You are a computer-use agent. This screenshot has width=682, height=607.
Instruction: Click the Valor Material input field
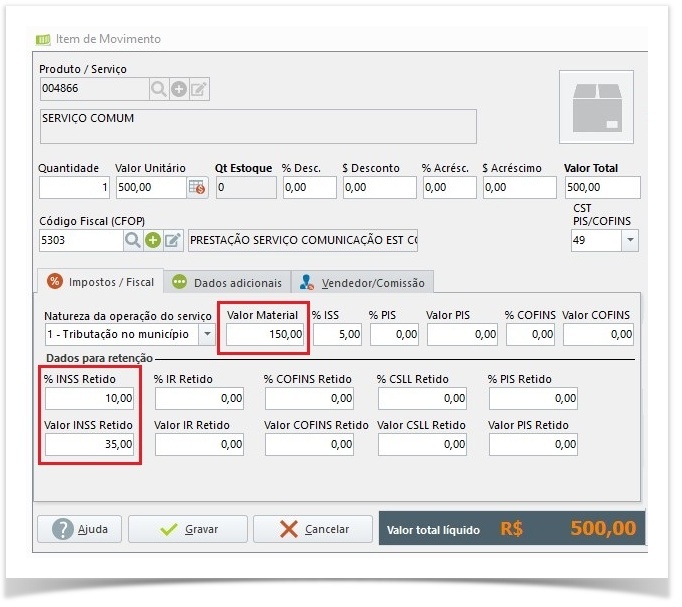264,334
